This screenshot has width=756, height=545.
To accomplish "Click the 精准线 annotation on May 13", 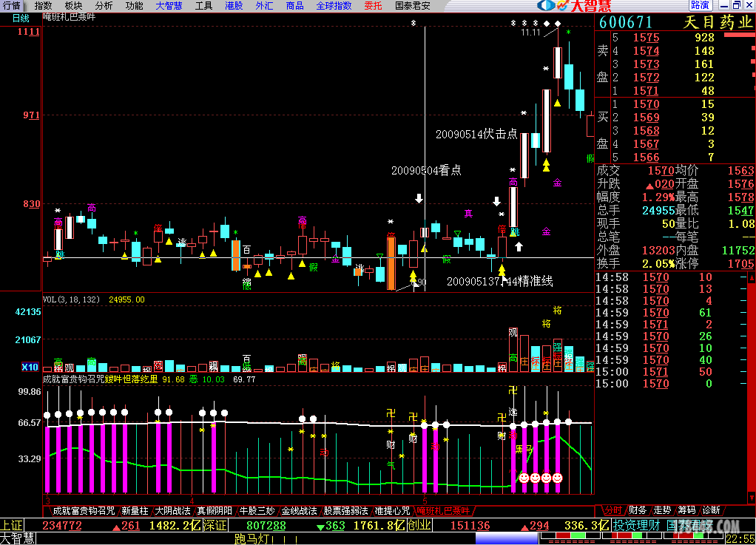I will point(499,281).
